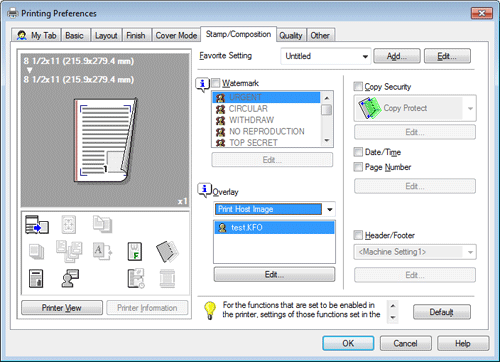This screenshot has height=362, width=500.
Task: Click the light bulb tip icon
Action: tap(210, 310)
